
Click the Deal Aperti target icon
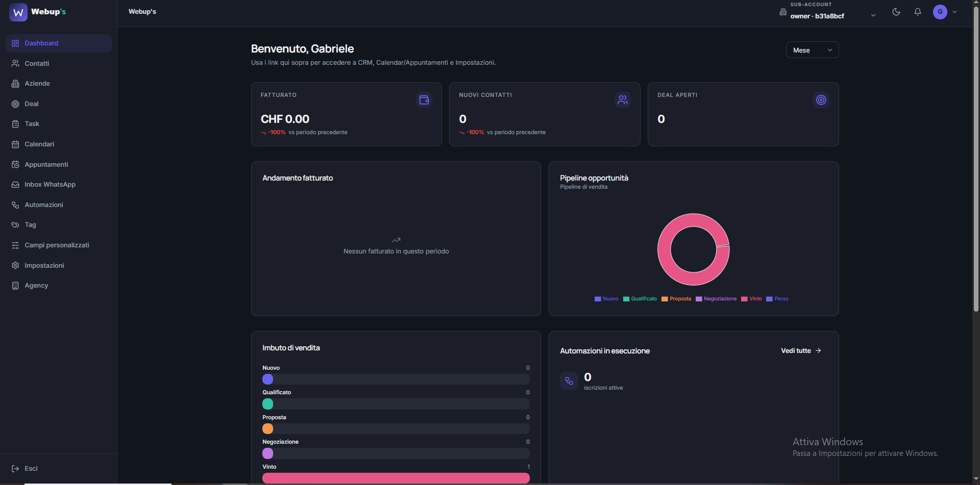point(821,100)
